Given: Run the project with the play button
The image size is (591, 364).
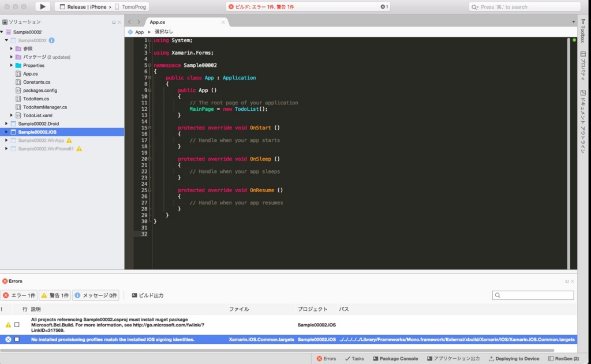Looking at the screenshot, I should point(43,6).
